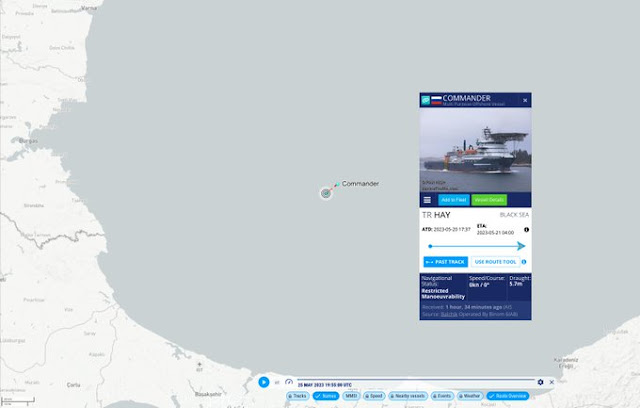Open the hamburger menu in vessel card

[427, 200]
